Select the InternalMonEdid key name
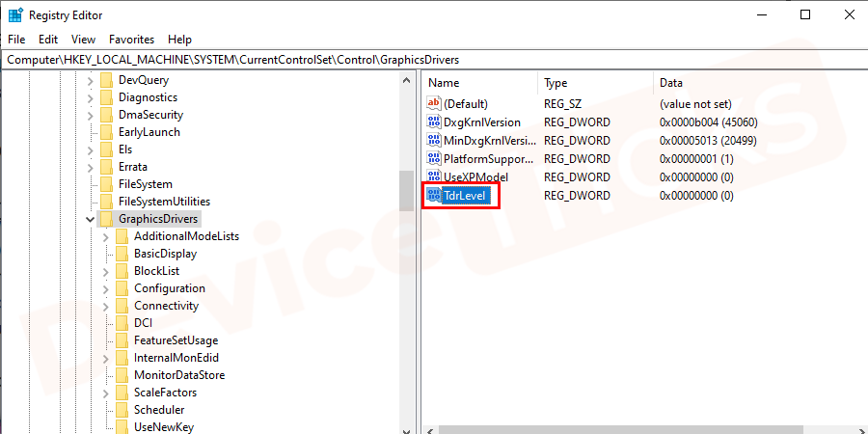This screenshot has height=434, width=868. [x=176, y=358]
